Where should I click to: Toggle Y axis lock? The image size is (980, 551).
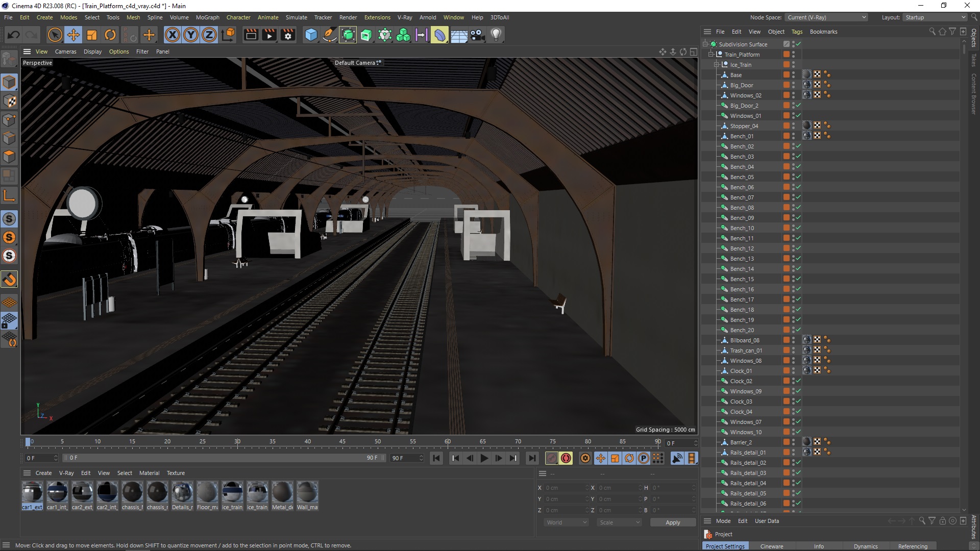[x=191, y=35]
